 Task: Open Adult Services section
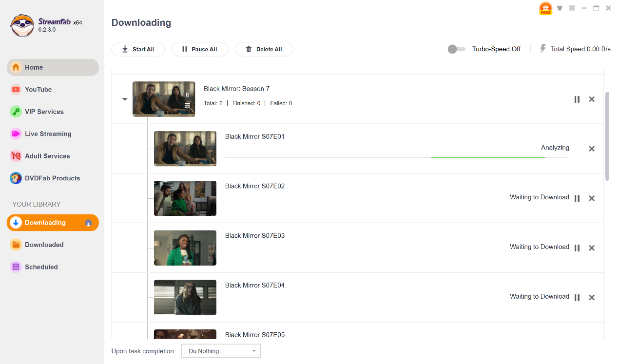53,156
